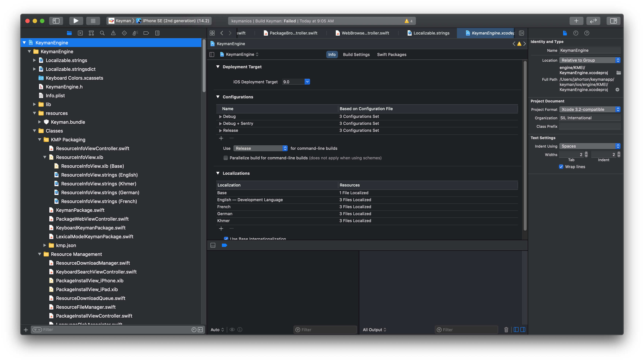Open the PackageBro...troller.swift tab
This screenshot has width=644, height=362.
tap(290, 33)
